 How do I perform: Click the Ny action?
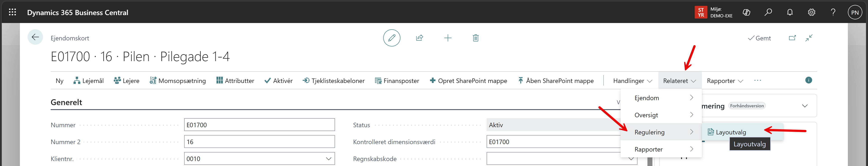60,81
